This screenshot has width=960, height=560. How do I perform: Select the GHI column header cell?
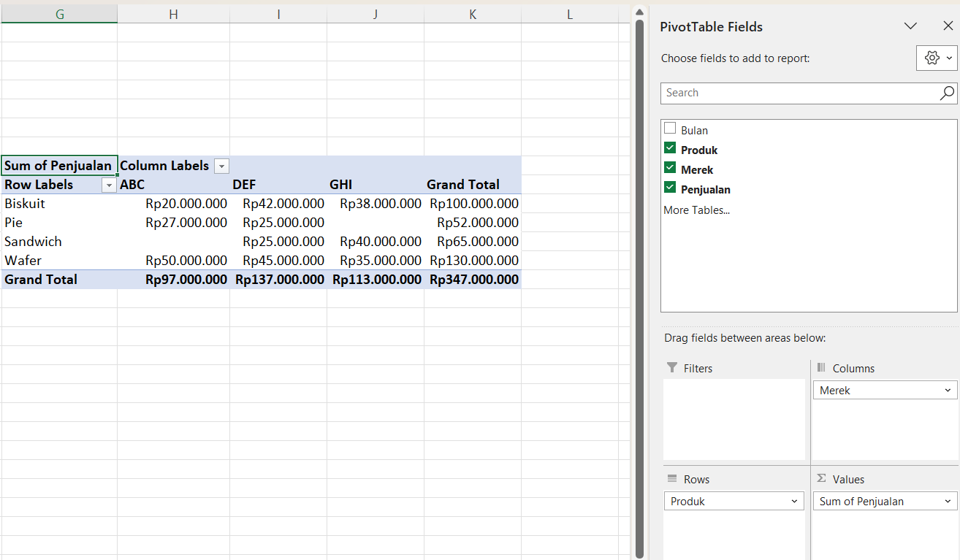(x=375, y=185)
